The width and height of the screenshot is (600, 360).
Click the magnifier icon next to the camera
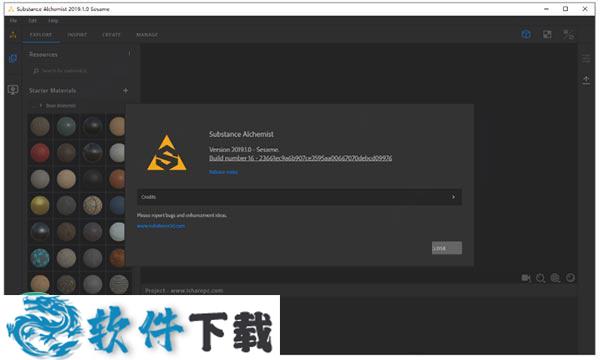(x=540, y=278)
